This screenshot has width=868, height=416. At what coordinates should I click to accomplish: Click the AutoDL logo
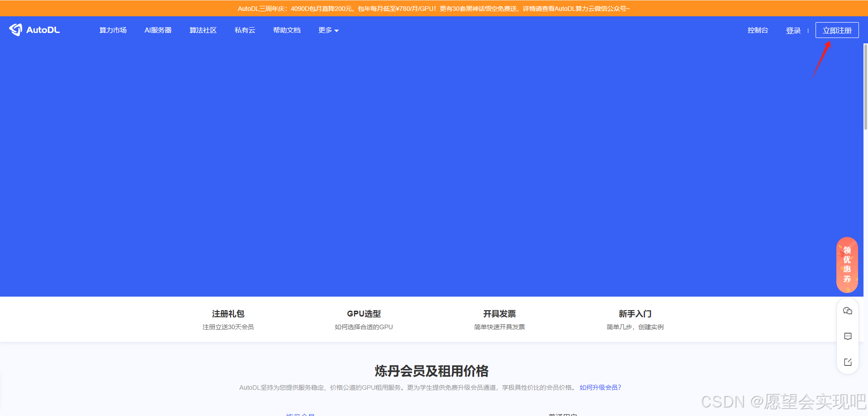[34, 30]
